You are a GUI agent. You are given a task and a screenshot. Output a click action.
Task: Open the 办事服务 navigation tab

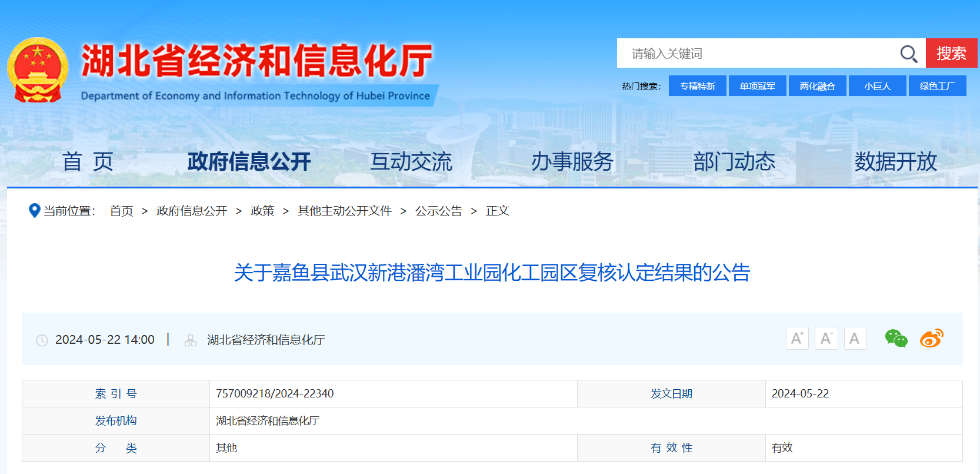572,161
